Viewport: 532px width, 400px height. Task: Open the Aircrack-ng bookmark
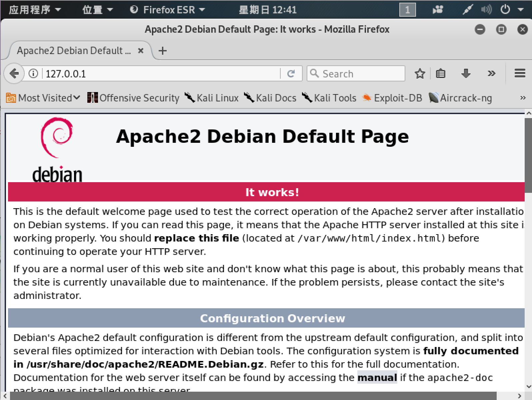(x=460, y=98)
